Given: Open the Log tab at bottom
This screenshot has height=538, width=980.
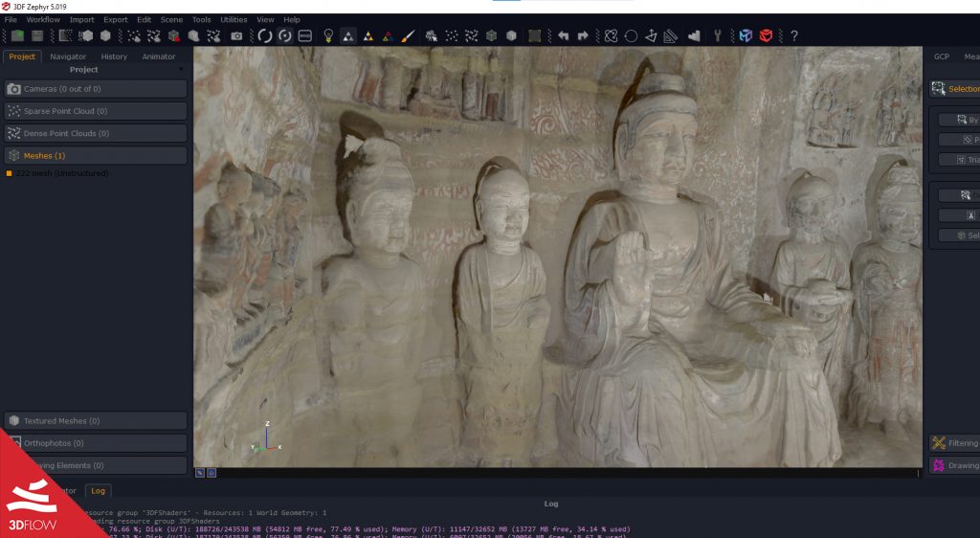Looking at the screenshot, I should [x=99, y=490].
